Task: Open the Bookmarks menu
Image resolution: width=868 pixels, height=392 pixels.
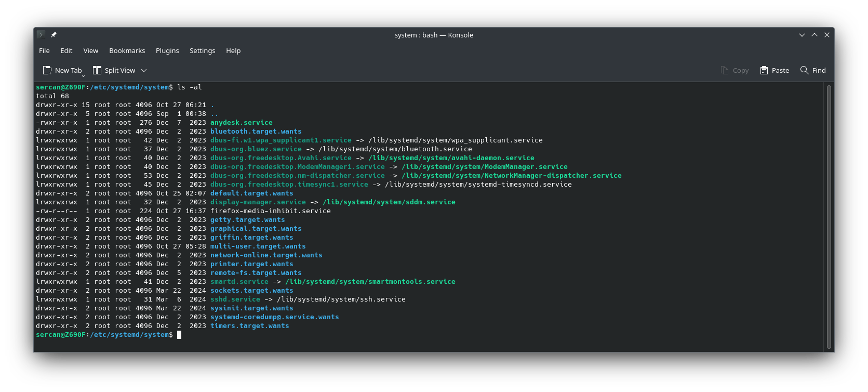Action: coord(127,50)
